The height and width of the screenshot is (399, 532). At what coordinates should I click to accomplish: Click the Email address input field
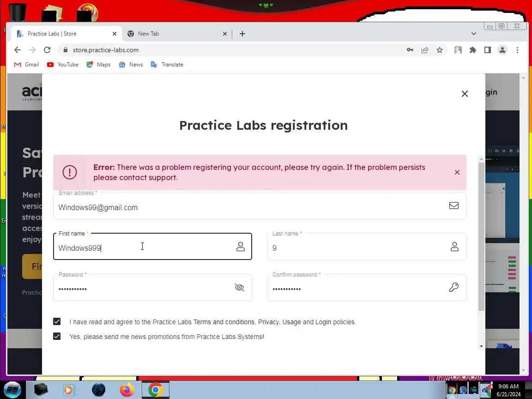point(260,206)
